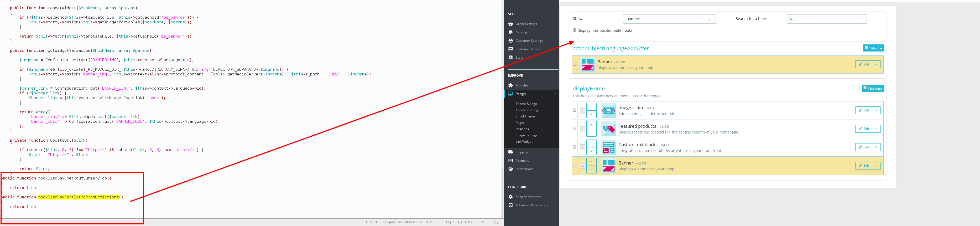Viewport: 980px width, 226px height.
Task: Move Featured products down one position
Action: [591, 132]
